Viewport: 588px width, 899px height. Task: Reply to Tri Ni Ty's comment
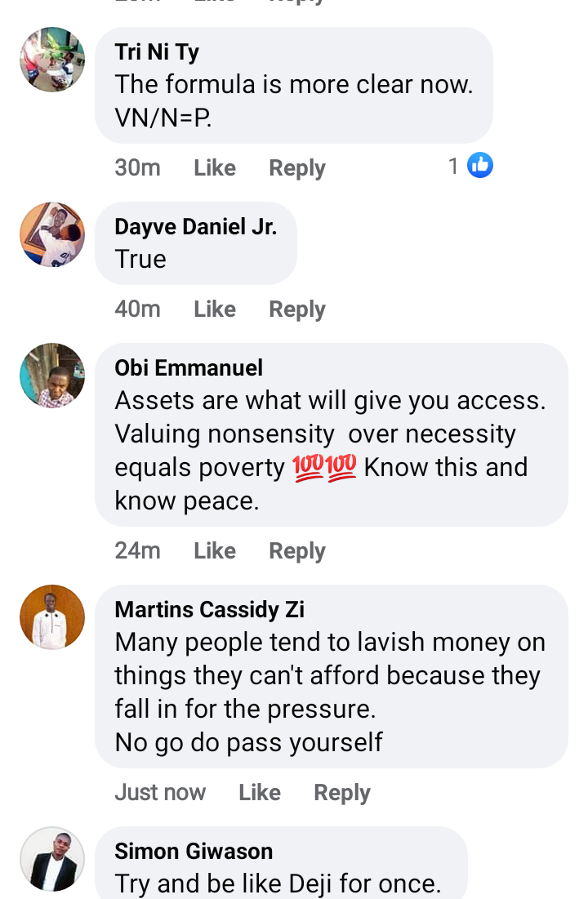point(297,168)
